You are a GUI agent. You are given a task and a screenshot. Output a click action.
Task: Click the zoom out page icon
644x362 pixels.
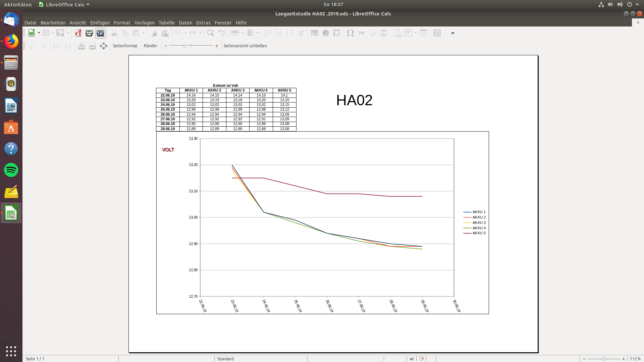tap(93, 46)
